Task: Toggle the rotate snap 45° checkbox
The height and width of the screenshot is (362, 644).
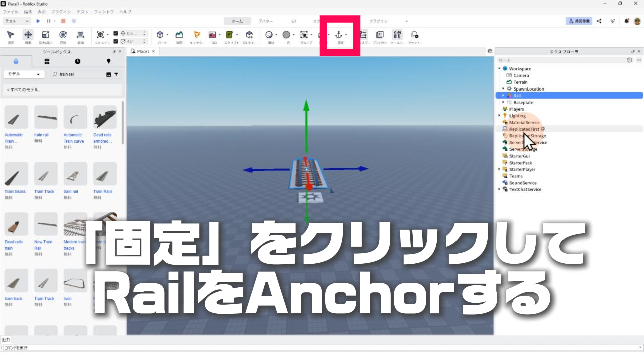Action: point(116,41)
